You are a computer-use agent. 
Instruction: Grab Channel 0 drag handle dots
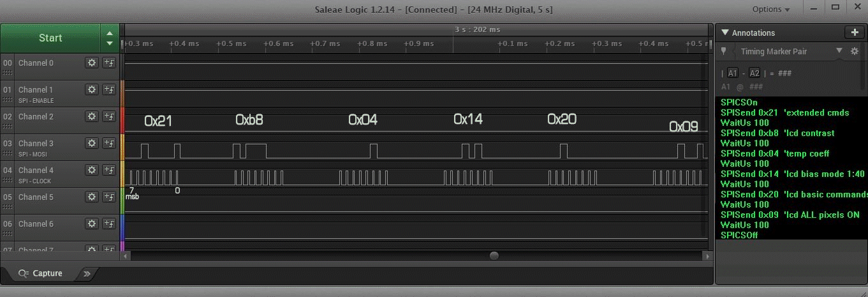pyautogui.click(x=8, y=73)
